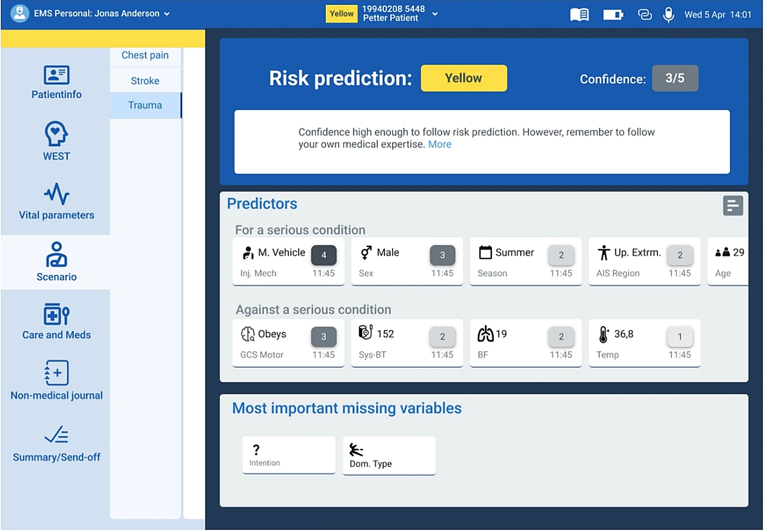Click the Male sex symbol icon
The width and height of the screenshot is (765, 532).
click(x=366, y=253)
